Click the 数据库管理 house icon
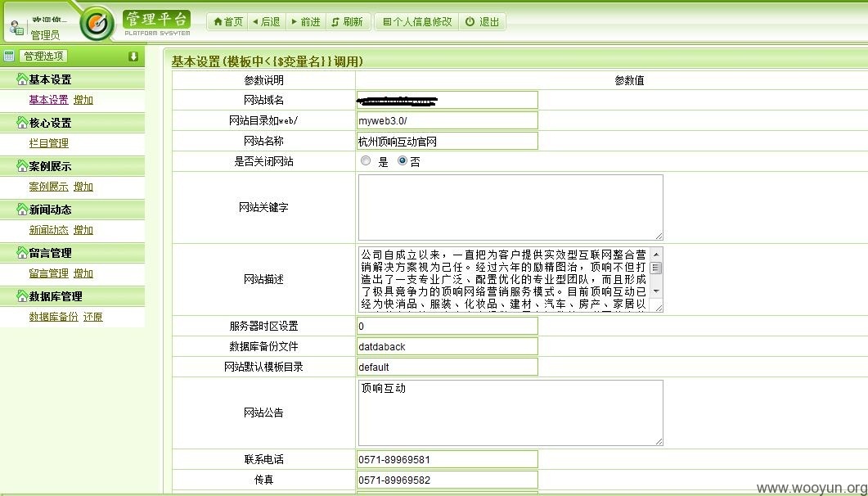868x496 pixels. pyautogui.click(x=21, y=296)
